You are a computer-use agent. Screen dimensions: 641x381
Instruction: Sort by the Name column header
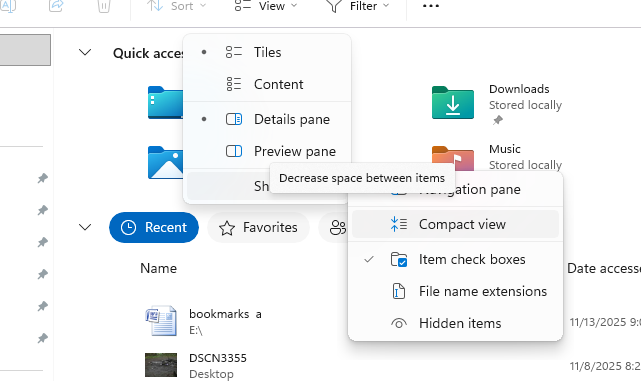(x=159, y=268)
